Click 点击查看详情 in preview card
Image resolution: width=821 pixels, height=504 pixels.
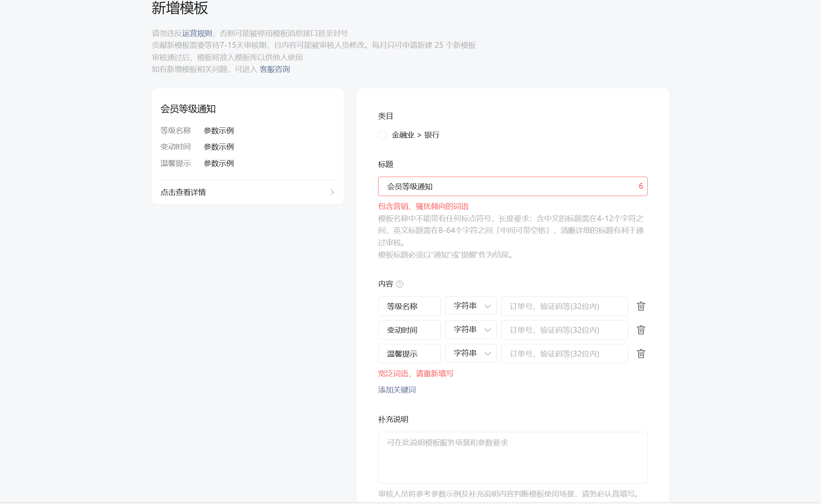(183, 192)
